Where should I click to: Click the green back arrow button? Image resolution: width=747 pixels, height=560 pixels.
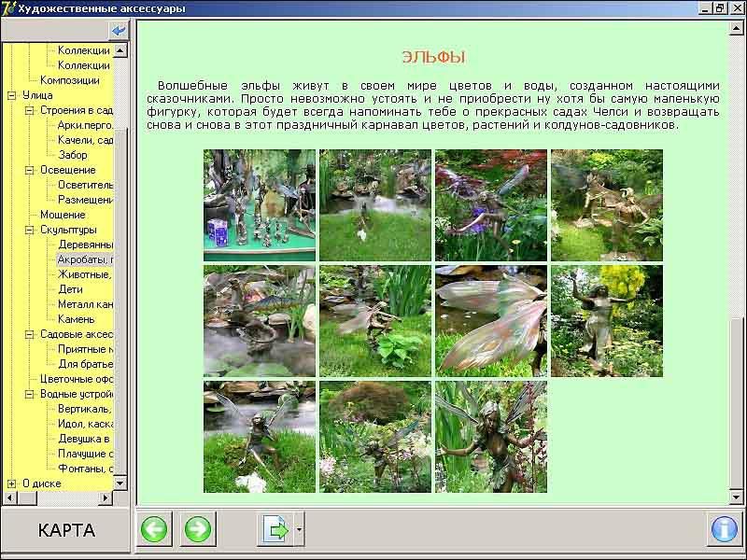click(155, 530)
